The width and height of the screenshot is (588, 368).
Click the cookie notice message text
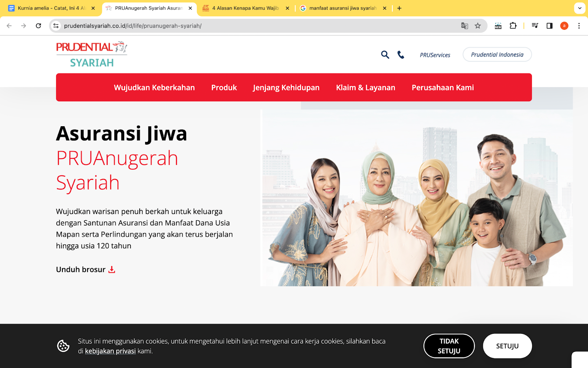pyautogui.click(x=232, y=346)
